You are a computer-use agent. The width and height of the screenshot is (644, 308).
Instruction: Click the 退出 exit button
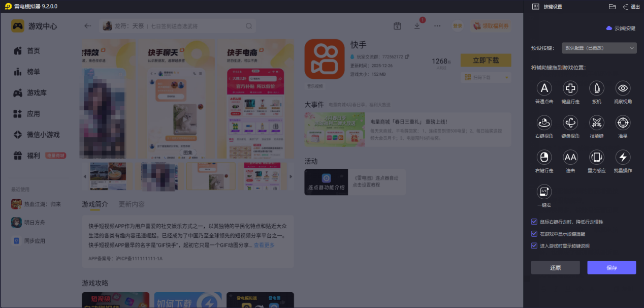[x=631, y=7]
